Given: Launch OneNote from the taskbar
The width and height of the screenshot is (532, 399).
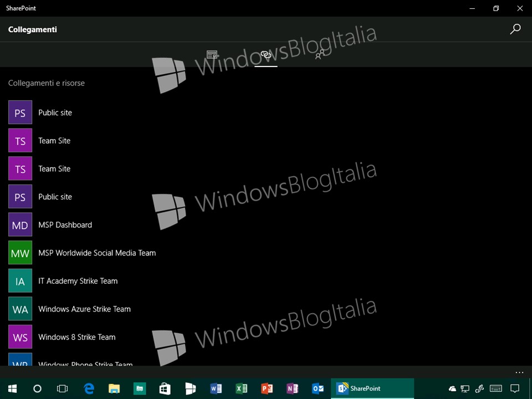Looking at the screenshot, I should [x=292, y=388].
